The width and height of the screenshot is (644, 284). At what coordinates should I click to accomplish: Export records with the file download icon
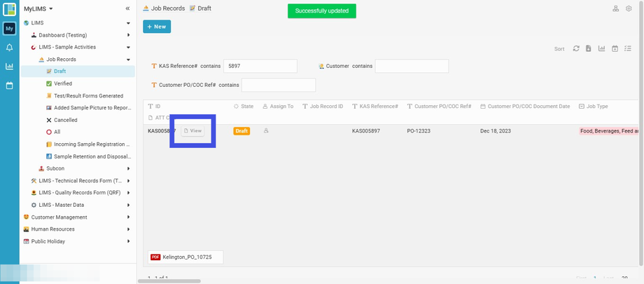(x=589, y=48)
